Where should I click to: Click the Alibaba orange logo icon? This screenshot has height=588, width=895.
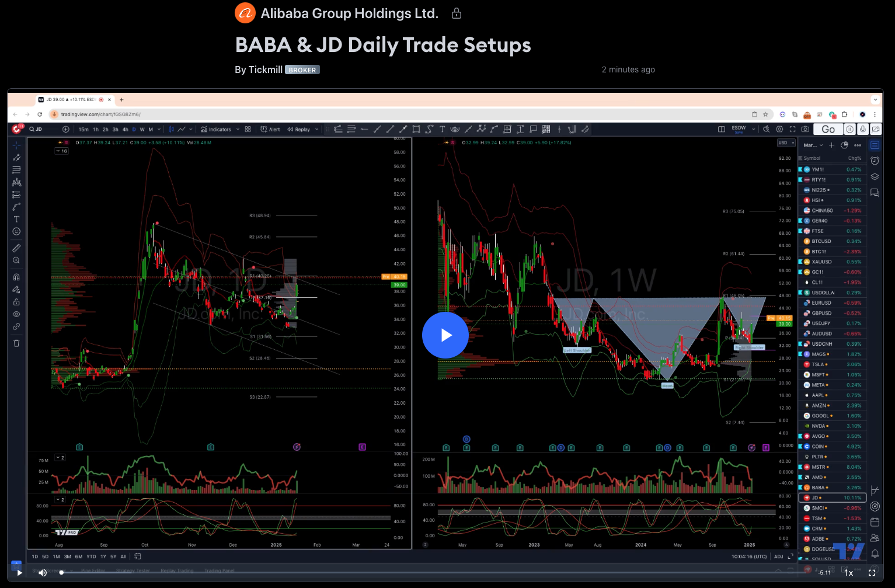point(245,13)
